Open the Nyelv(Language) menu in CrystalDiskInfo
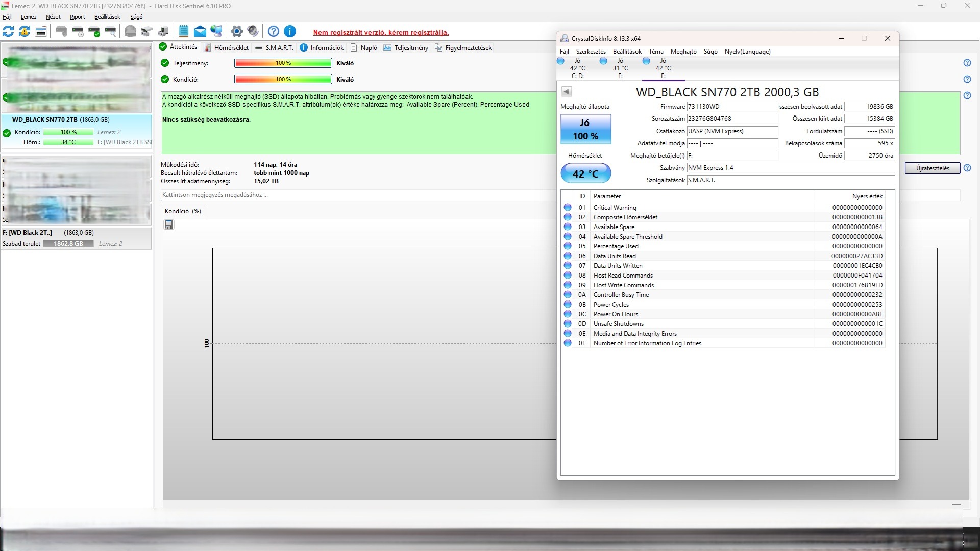Image resolution: width=980 pixels, height=551 pixels. click(x=747, y=52)
